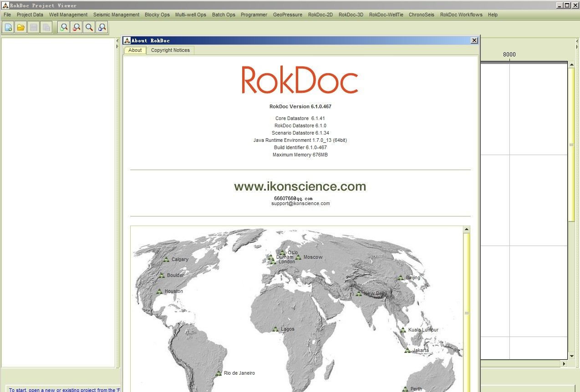Click the Rio de Janeiro label on the map
This screenshot has width=580, height=392.
239,373
